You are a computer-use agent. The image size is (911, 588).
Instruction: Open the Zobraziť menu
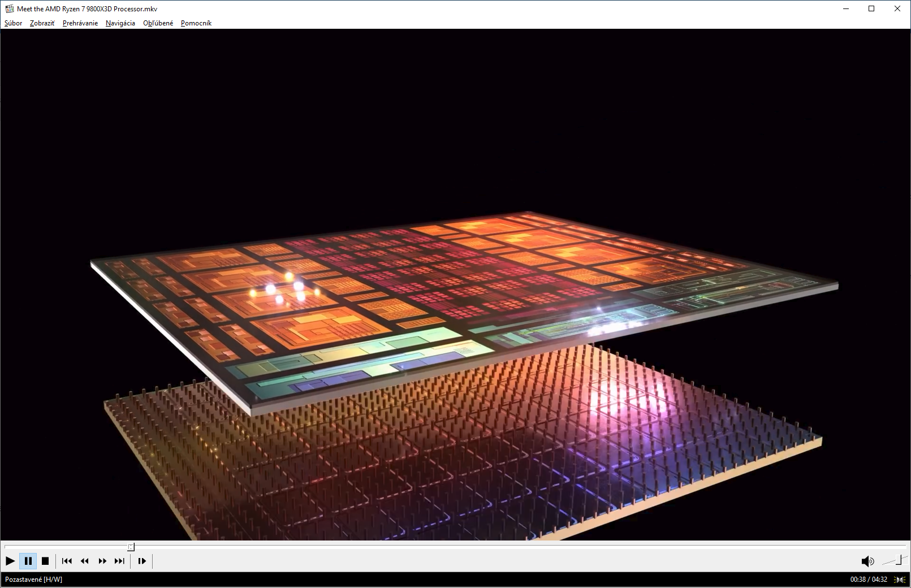point(42,23)
